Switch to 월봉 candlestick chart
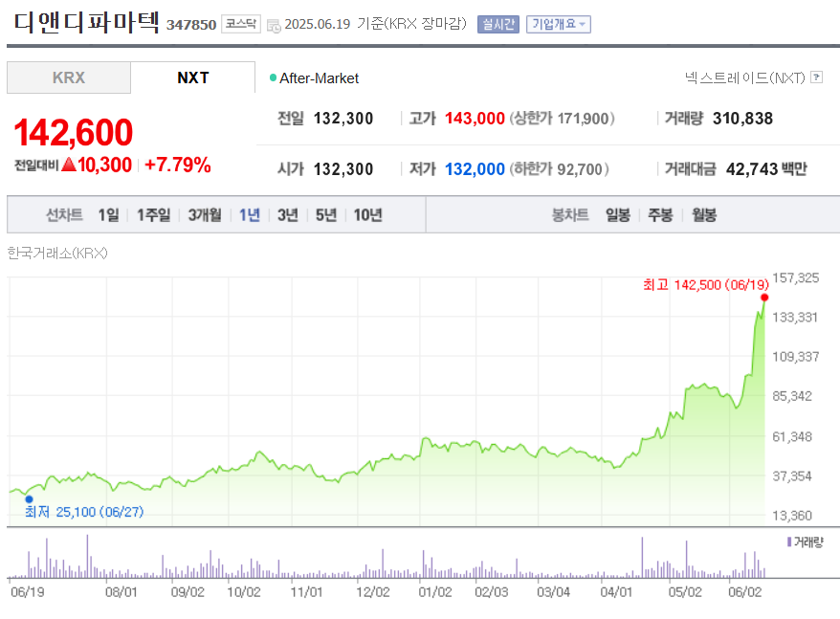This screenshot has height=619, width=840. point(704,215)
